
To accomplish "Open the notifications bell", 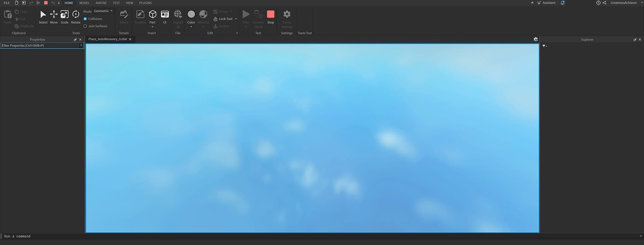I will 563,3.
